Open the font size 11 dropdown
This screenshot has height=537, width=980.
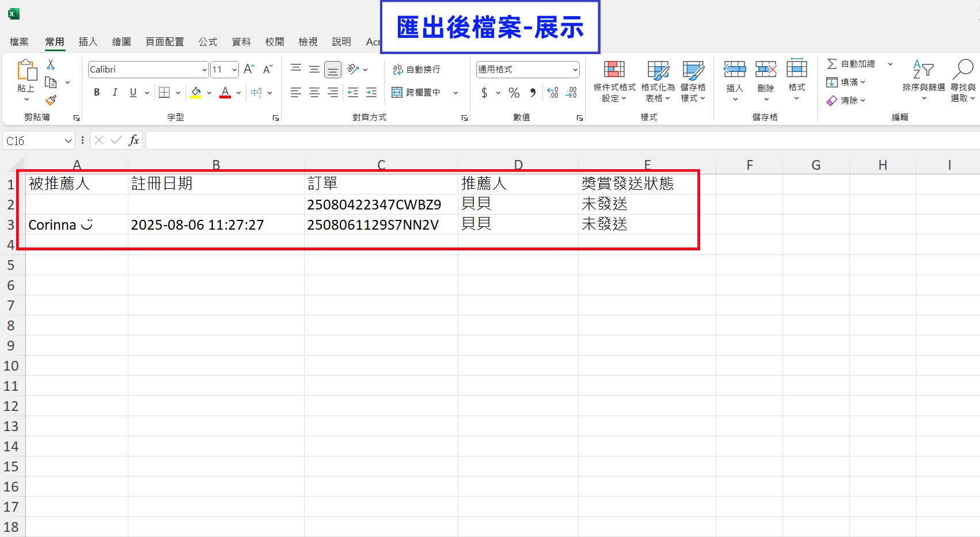click(x=234, y=70)
